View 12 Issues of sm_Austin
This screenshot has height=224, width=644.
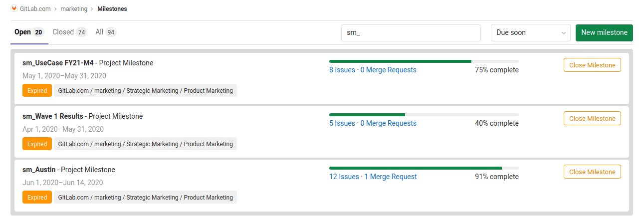(x=344, y=177)
